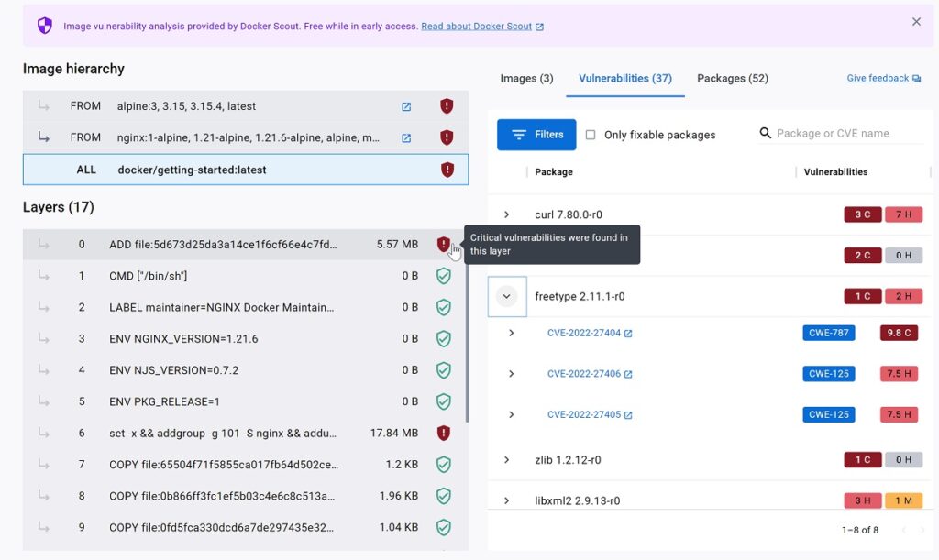The image size is (939, 560).
Task: Click red vulnerability shield on alpine:3 row
Action: (x=447, y=106)
